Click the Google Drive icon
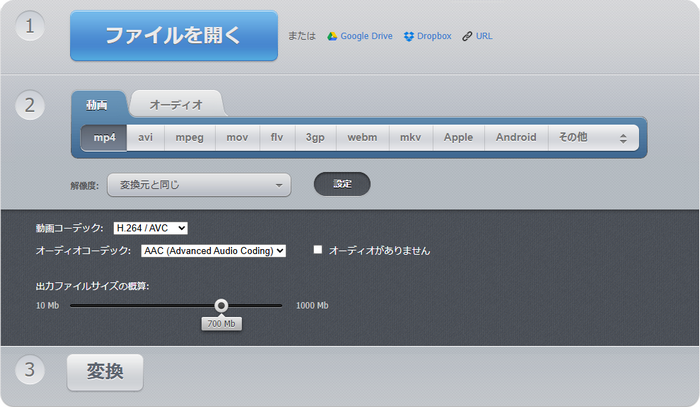Viewport: 700px width, 407px height. tap(332, 37)
